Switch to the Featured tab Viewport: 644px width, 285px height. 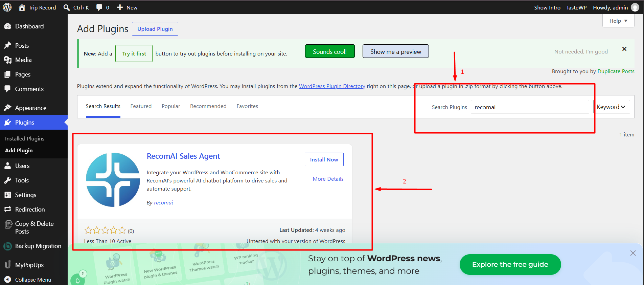click(x=141, y=106)
